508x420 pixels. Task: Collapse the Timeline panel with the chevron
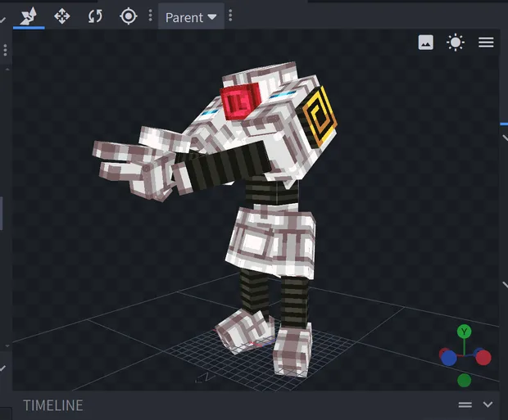488,404
